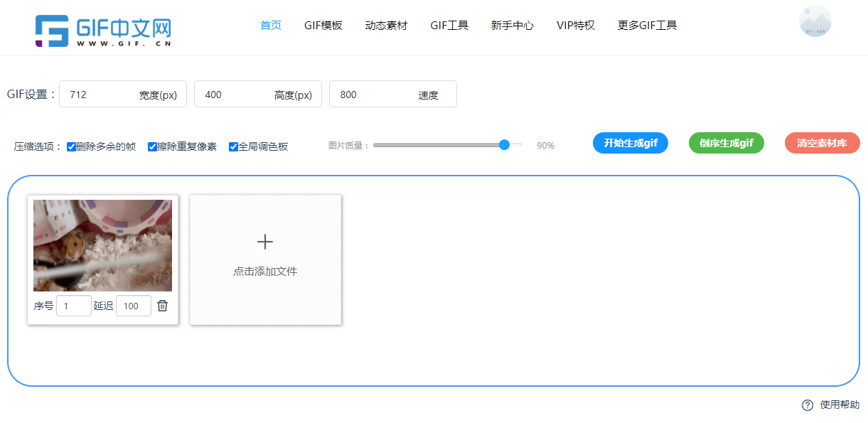Viewport: 868px width, 423px height.
Task: Click the GIF中文网 logo
Action: tap(103, 31)
